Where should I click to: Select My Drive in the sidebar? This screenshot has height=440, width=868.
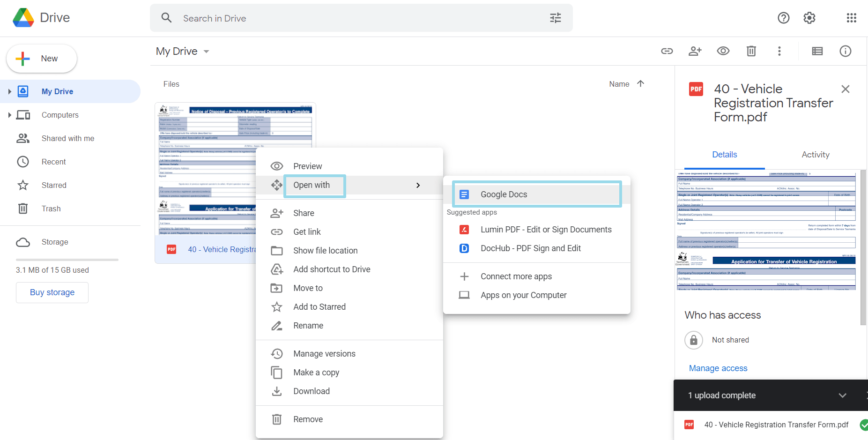click(70, 91)
